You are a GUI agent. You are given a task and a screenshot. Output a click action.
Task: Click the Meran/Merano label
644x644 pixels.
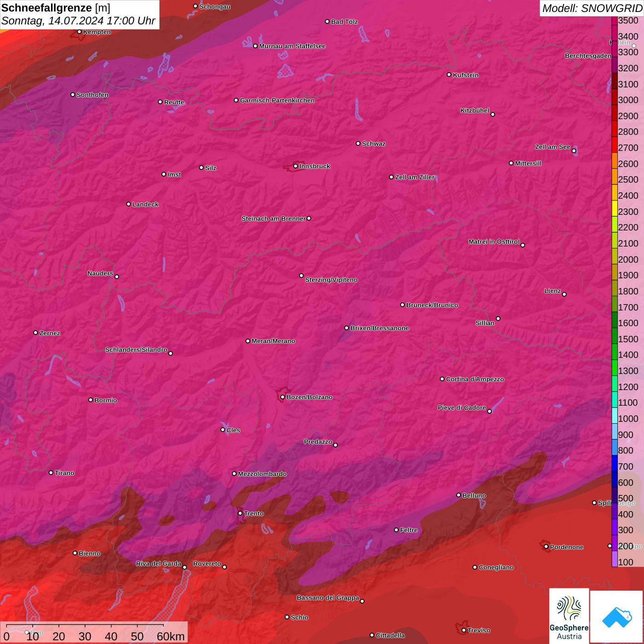click(273, 341)
